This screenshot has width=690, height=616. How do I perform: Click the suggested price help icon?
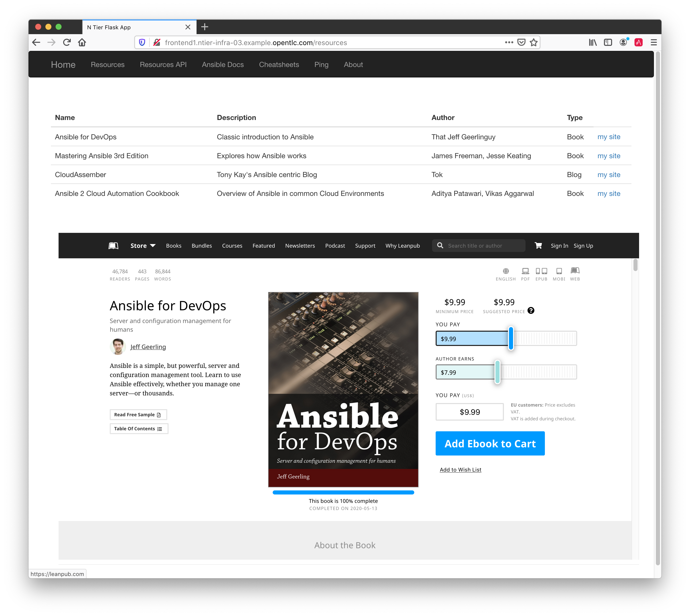click(531, 311)
